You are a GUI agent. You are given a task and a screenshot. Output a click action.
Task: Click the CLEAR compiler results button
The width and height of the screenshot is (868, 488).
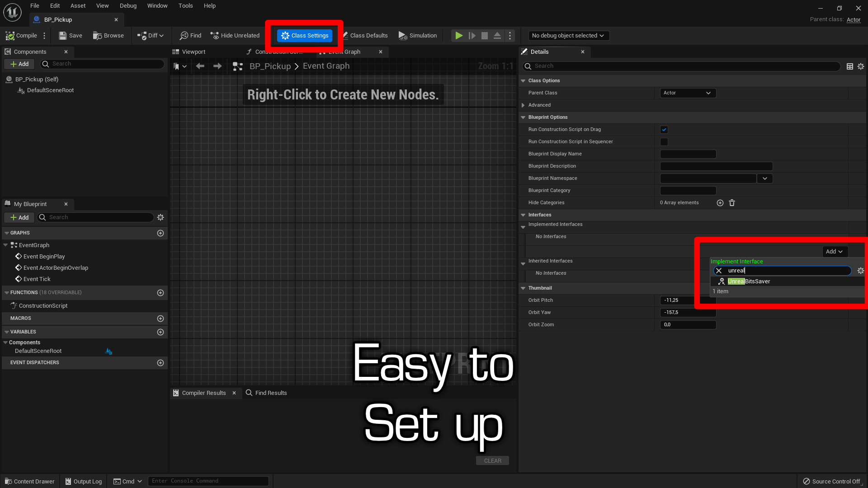pyautogui.click(x=492, y=461)
